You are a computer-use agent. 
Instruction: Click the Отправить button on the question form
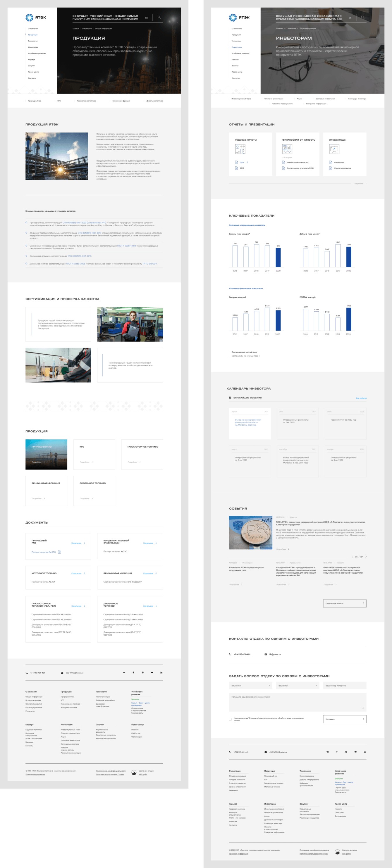[x=345, y=719]
